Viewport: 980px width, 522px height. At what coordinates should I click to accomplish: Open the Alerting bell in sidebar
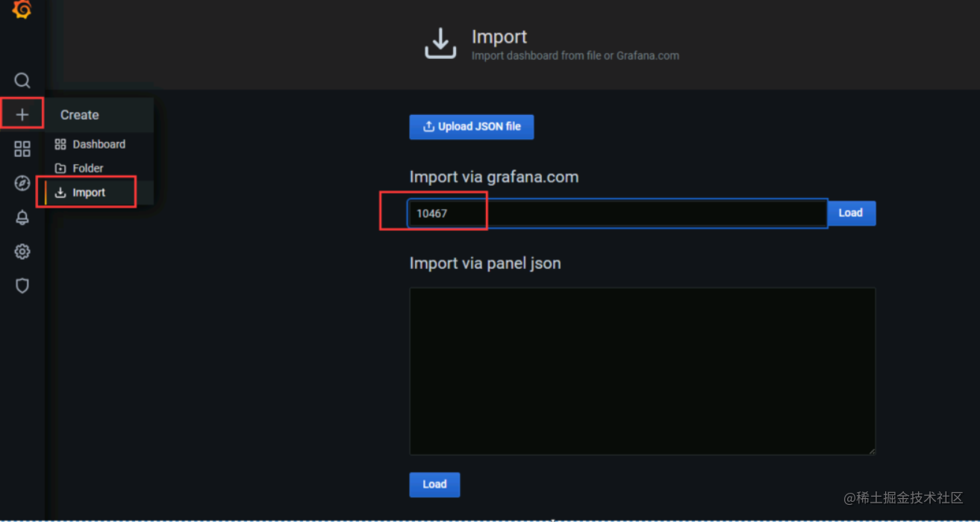(x=22, y=217)
